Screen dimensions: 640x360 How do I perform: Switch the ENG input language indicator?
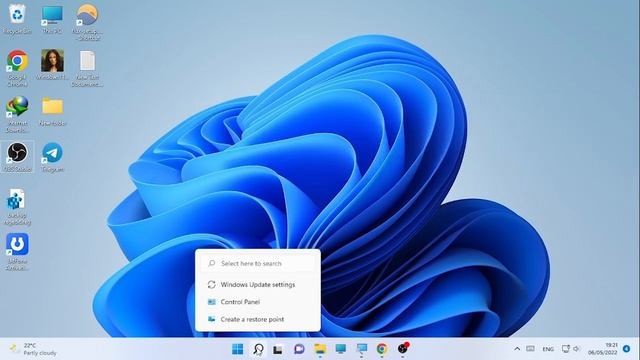click(548, 349)
